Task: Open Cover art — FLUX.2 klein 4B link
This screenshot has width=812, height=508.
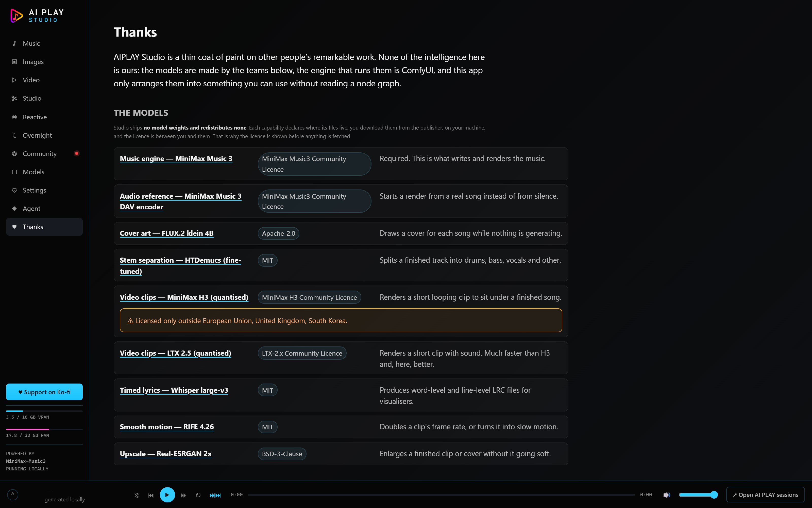Action: click(166, 233)
